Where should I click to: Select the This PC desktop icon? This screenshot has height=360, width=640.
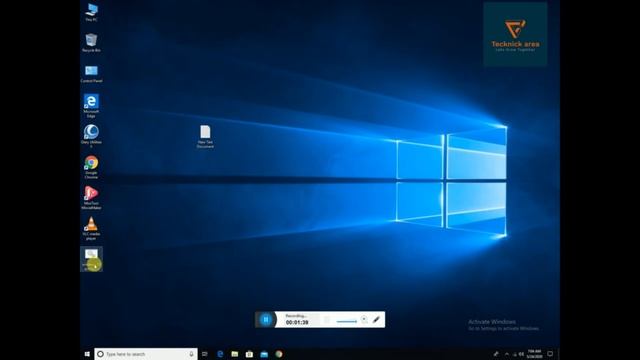(91, 12)
